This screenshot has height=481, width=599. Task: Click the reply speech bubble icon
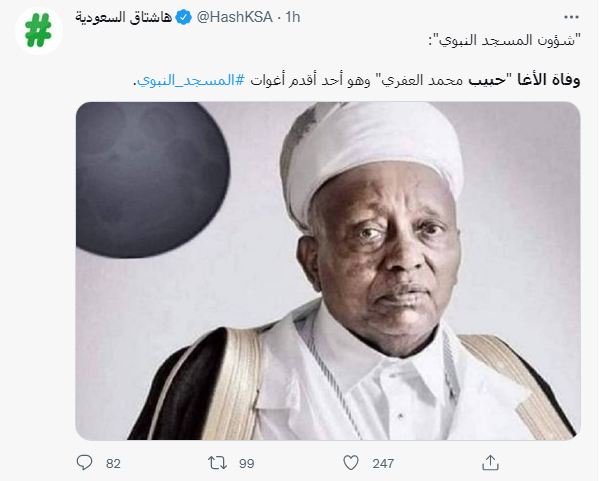tap(84, 463)
